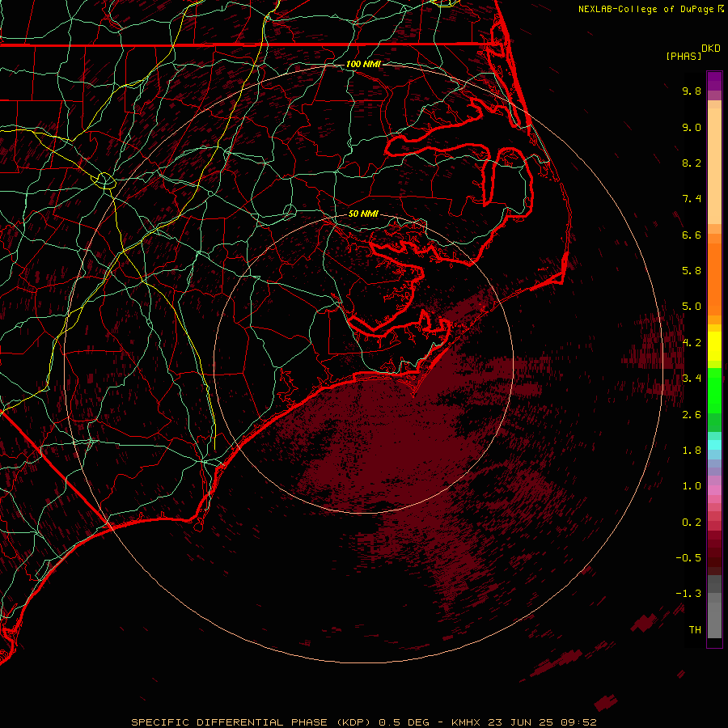Pick the bright green color bar segment
This screenshot has width=728, height=728.
click(x=714, y=391)
